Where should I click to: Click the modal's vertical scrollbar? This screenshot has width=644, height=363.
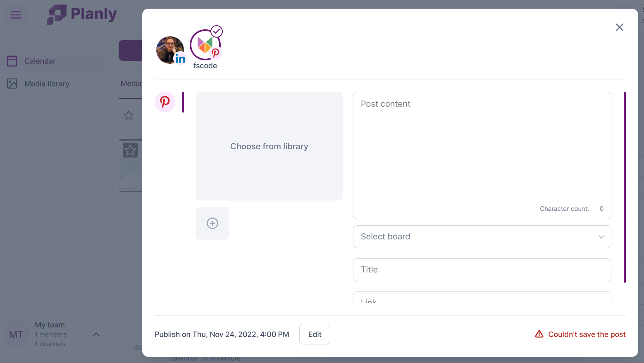click(625, 187)
